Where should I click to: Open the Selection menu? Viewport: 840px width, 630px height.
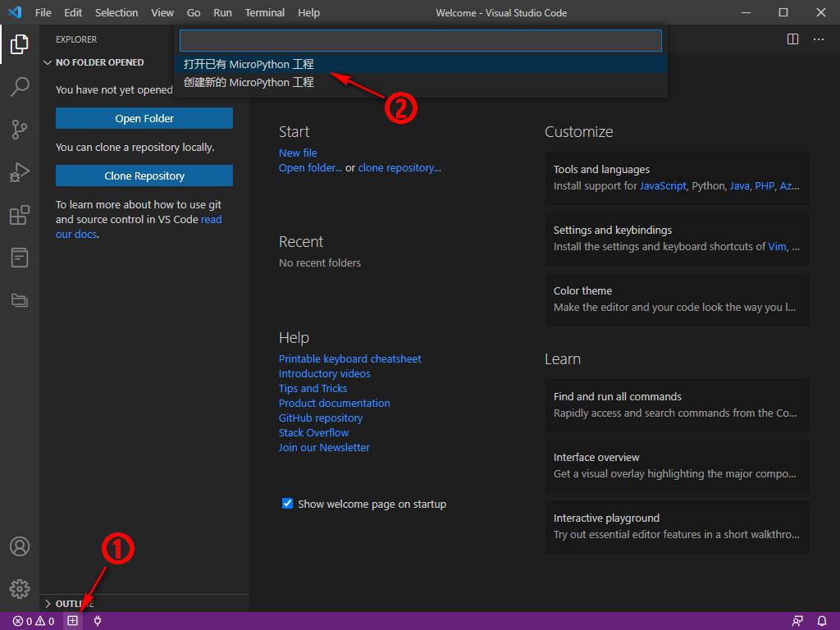(116, 12)
